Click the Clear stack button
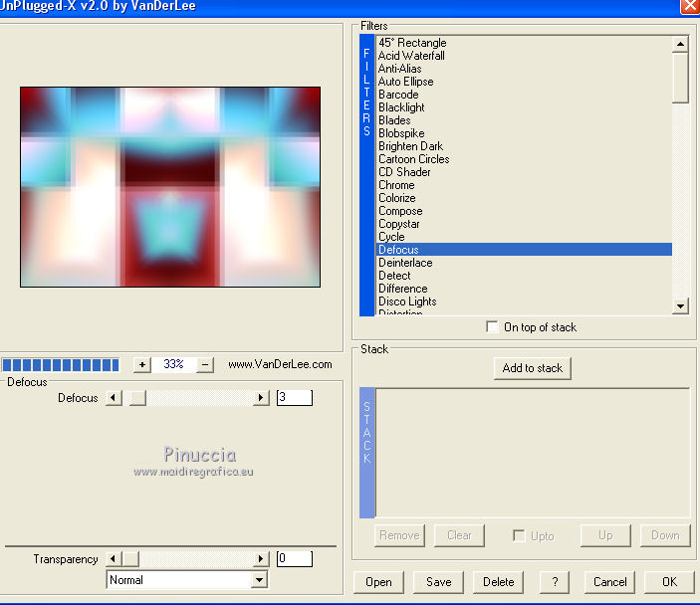This screenshot has width=700, height=605. click(x=459, y=535)
